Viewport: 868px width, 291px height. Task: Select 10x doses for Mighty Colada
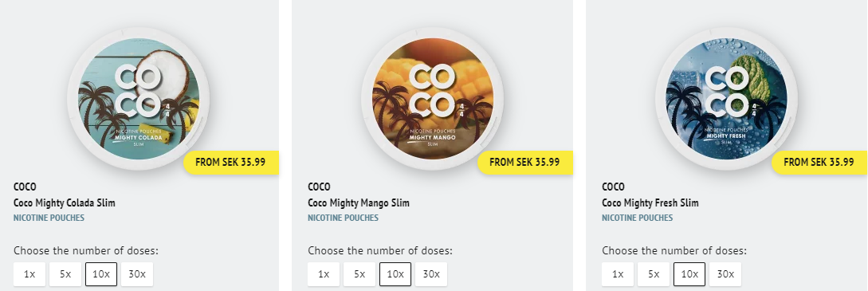pos(101,274)
